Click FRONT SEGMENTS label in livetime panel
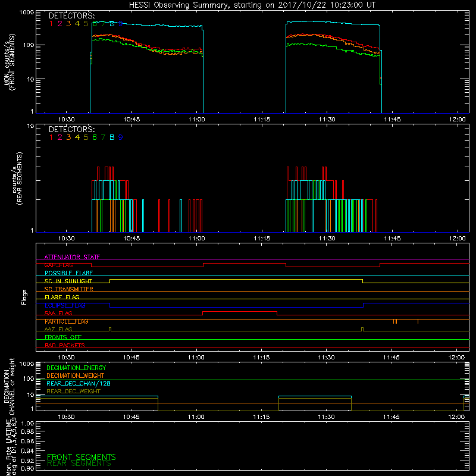This screenshot has width=476, height=476. [x=82, y=457]
